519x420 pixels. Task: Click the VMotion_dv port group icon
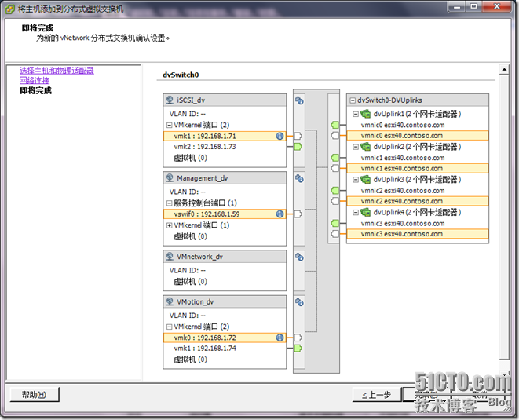point(170,301)
